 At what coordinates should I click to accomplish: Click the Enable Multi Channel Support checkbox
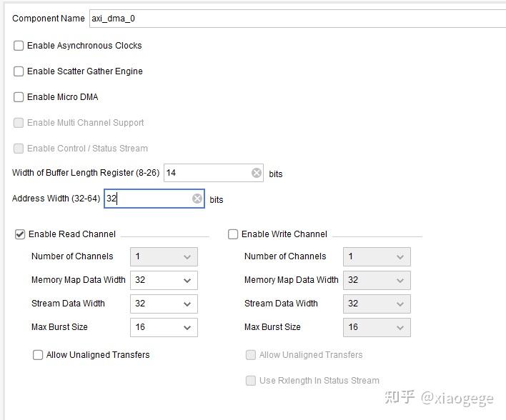[19, 123]
